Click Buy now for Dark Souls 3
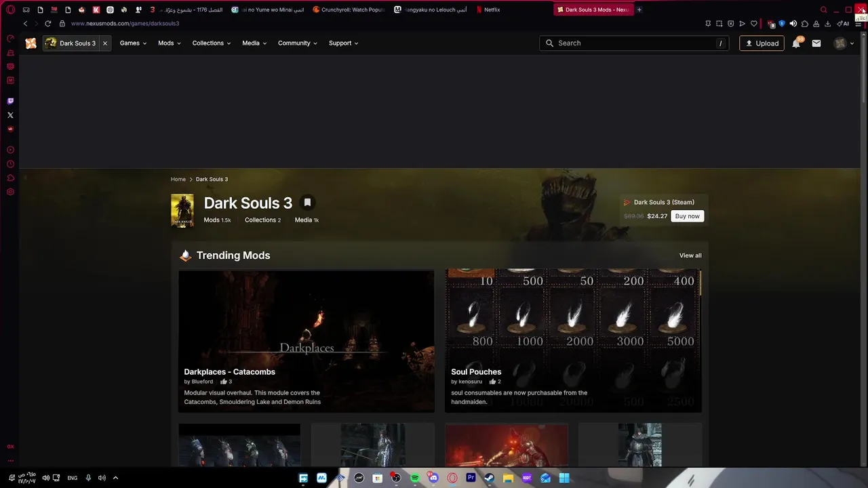The height and width of the screenshot is (488, 868). coord(687,216)
